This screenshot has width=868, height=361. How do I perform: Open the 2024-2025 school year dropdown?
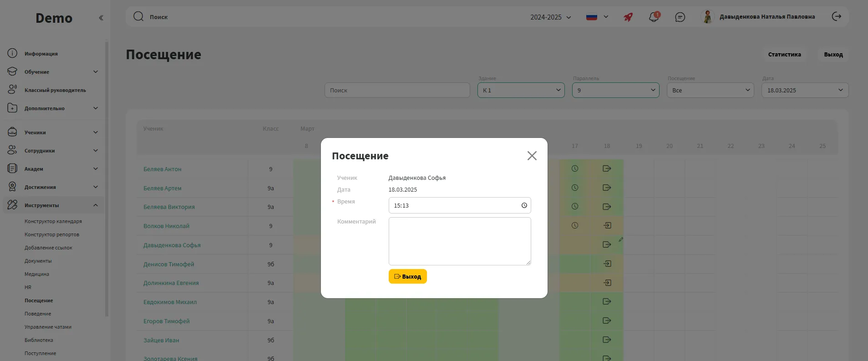550,17
